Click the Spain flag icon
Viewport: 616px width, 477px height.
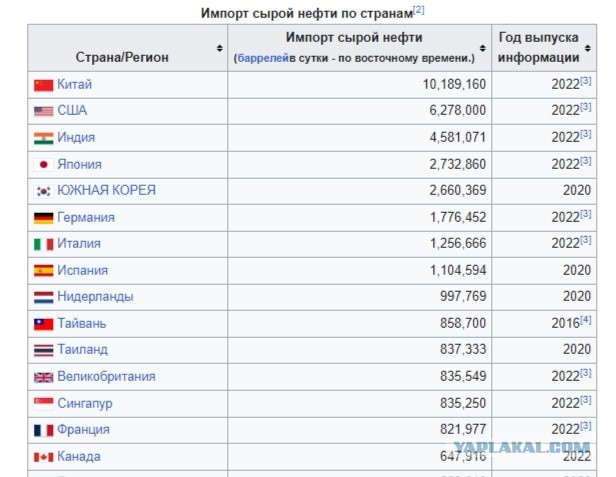(x=43, y=271)
